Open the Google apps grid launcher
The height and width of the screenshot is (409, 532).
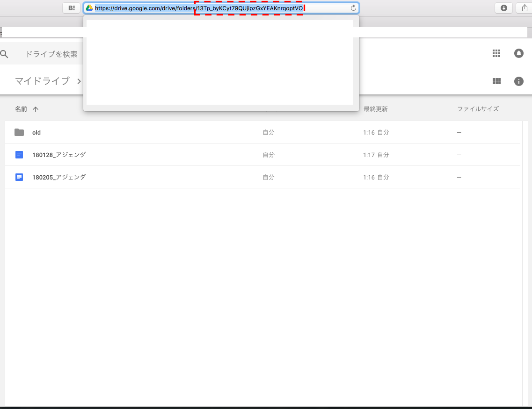click(496, 53)
